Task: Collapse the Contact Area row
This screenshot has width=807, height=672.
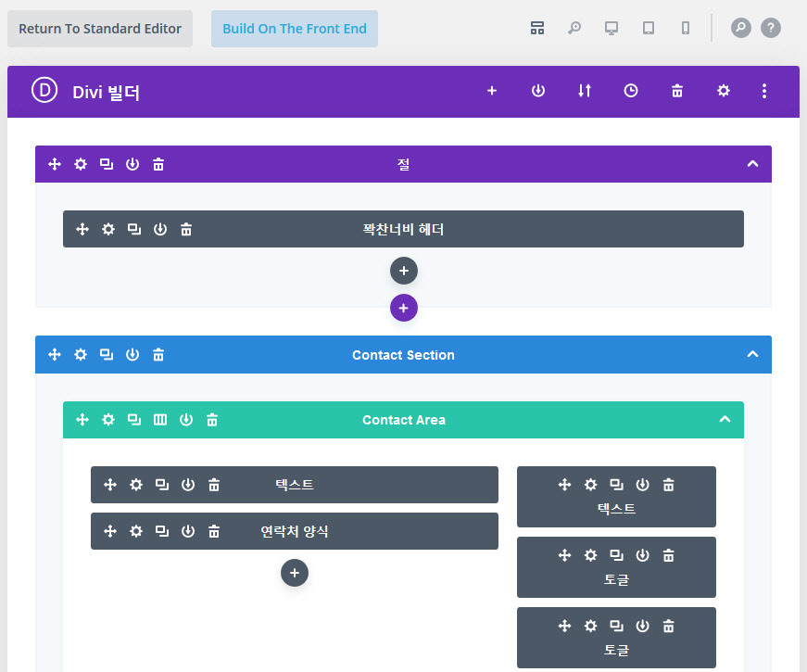Action: (725, 419)
